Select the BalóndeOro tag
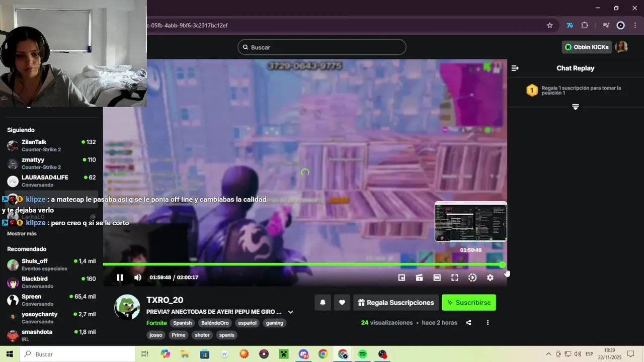The height and width of the screenshot is (362, 644). (215, 323)
